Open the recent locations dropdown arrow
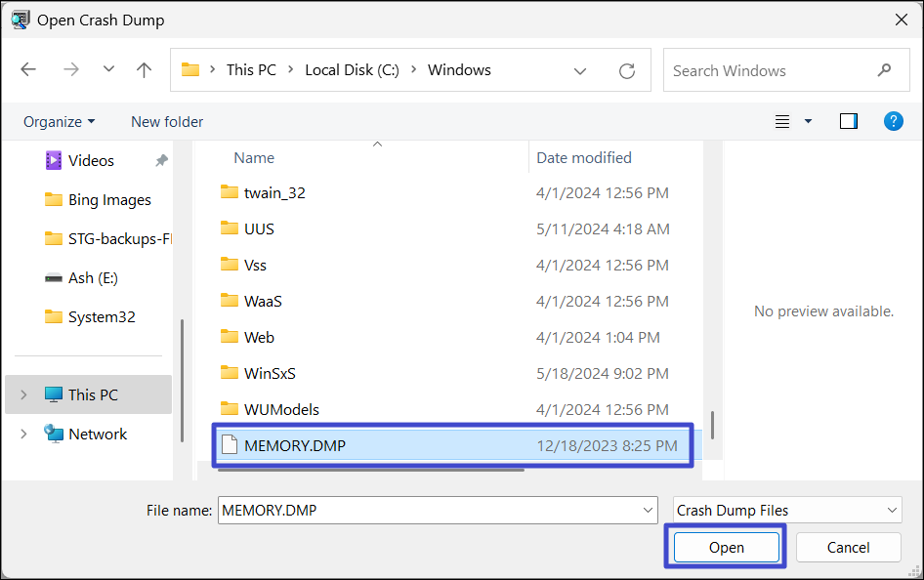The height and width of the screenshot is (580, 924). pyautogui.click(x=108, y=70)
